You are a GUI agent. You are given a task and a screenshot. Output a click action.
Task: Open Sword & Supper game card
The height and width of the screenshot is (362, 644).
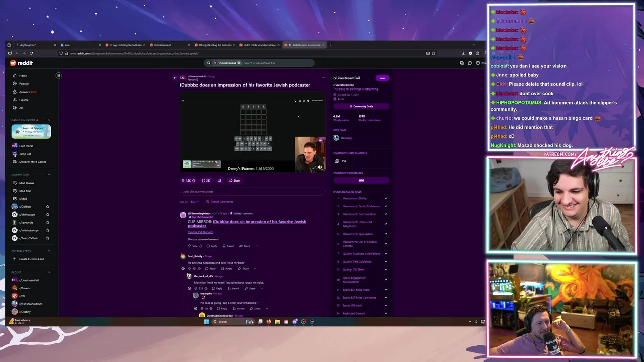pos(31,131)
